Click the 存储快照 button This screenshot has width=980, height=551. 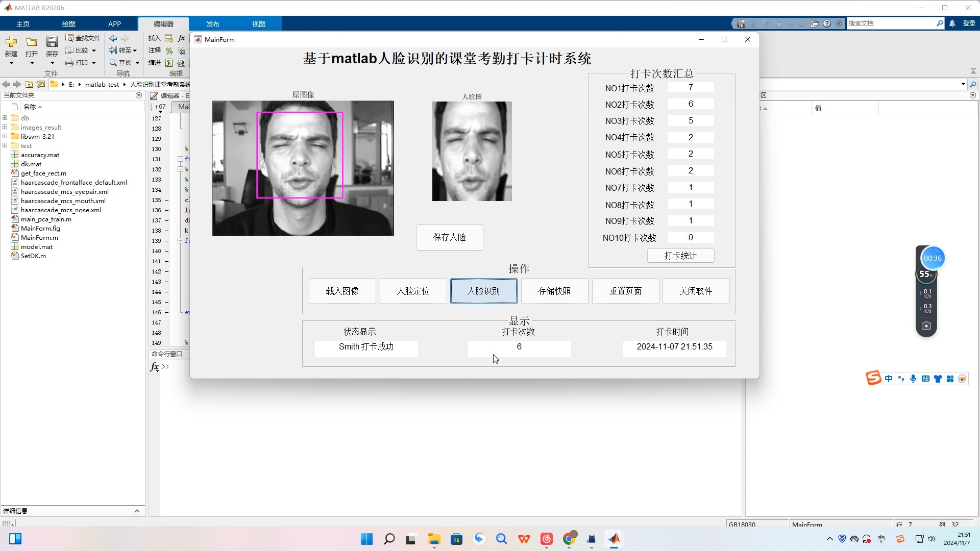click(x=555, y=291)
